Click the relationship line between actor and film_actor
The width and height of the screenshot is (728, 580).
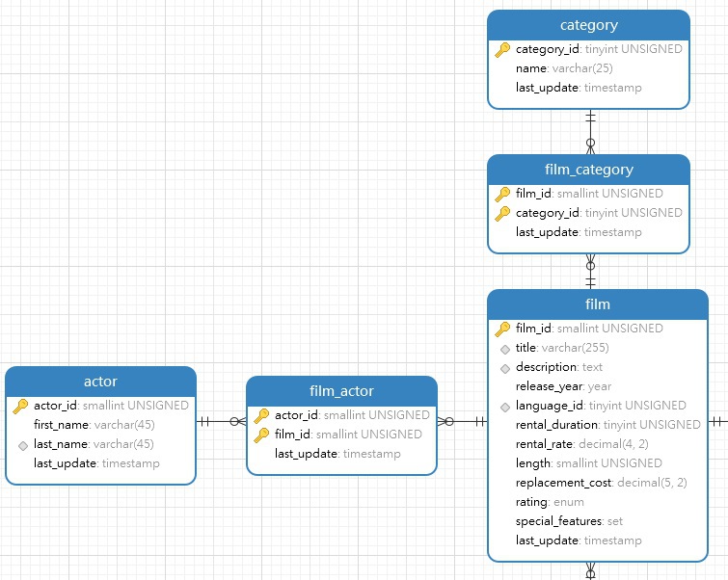coord(222,421)
